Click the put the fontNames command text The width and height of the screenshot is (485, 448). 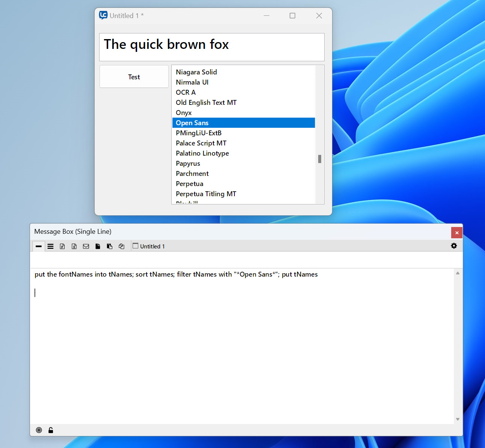176,274
